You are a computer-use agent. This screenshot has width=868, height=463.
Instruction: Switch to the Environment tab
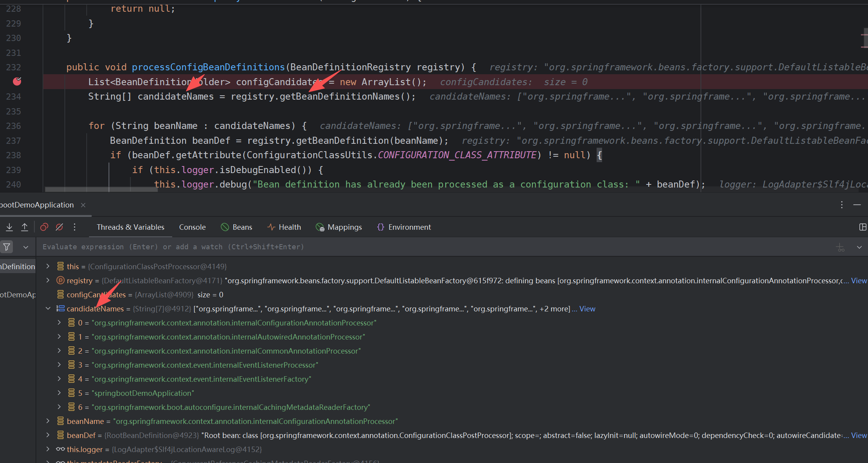coord(410,227)
